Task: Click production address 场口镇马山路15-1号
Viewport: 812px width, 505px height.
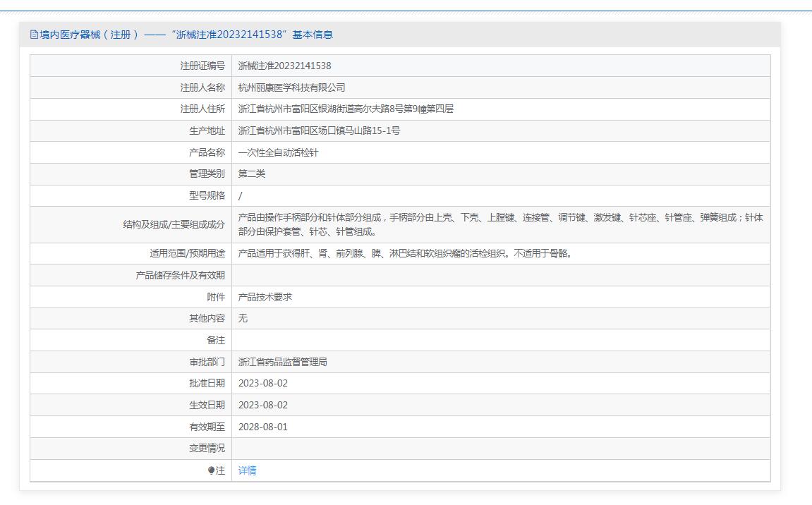Action: click(319, 130)
